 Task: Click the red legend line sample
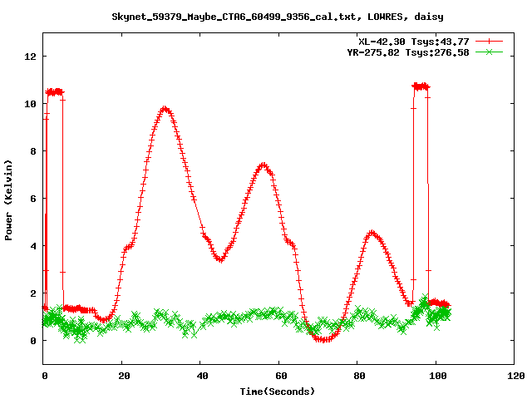coord(489,42)
